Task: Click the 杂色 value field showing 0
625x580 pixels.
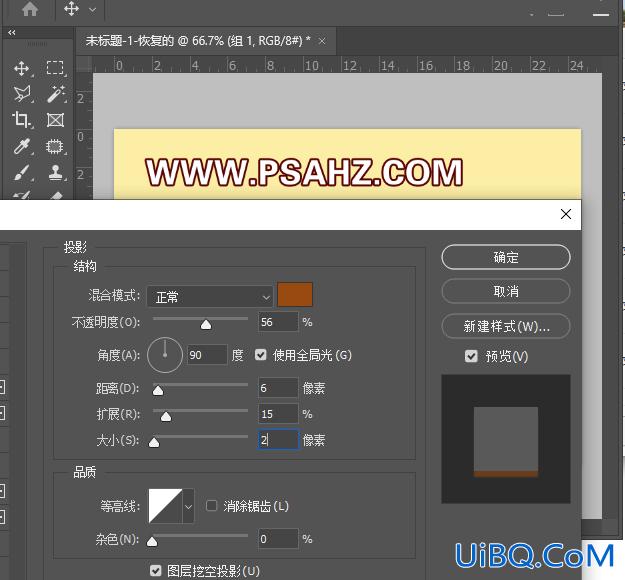Action: tap(278, 539)
